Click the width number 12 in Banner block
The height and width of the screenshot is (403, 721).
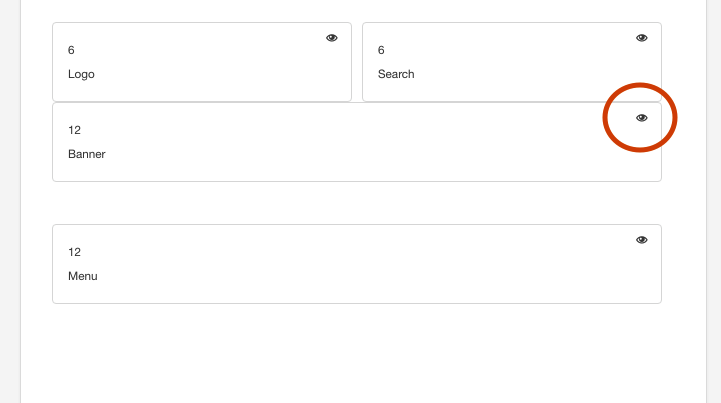coord(74,130)
